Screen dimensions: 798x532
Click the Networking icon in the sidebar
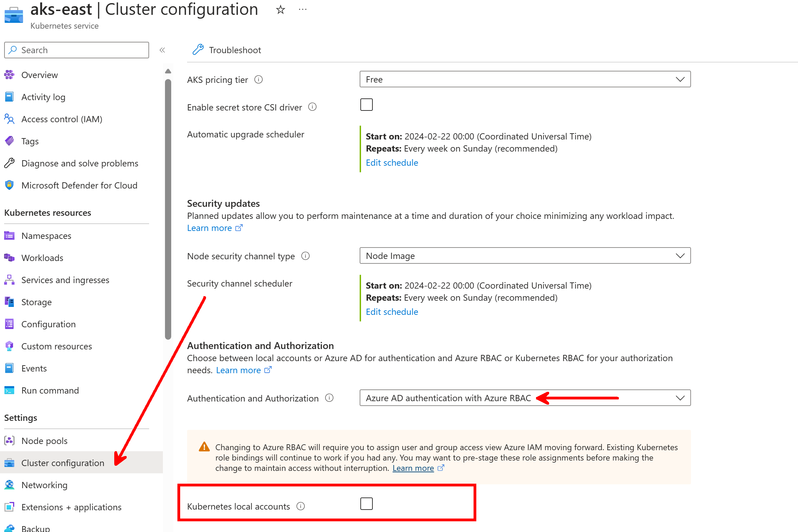click(9, 485)
